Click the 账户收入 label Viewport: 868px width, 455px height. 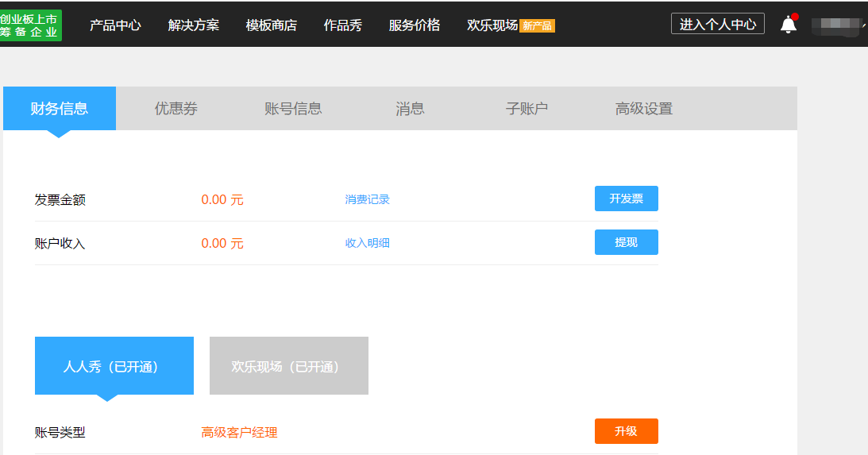[60, 244]
